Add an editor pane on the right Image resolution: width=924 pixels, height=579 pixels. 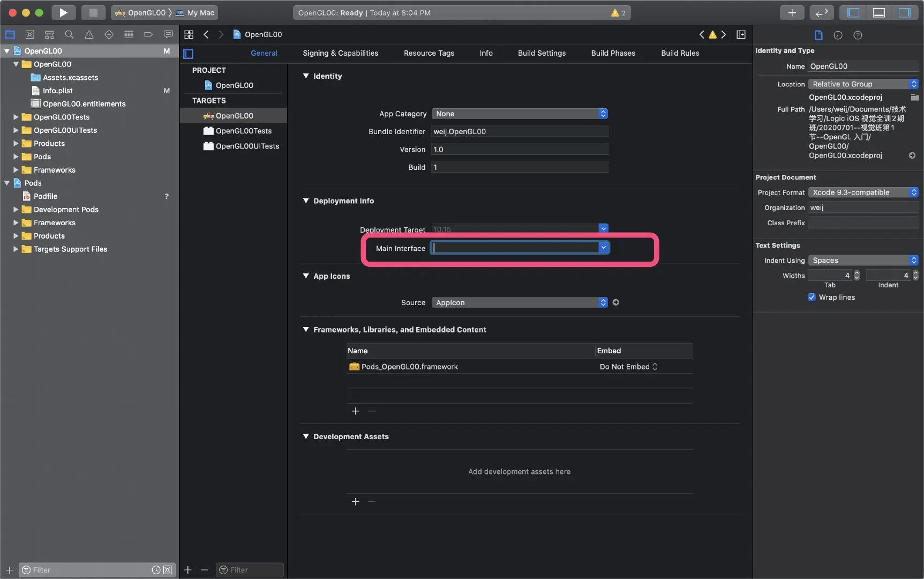pyautogui.click(x=741, y=34)
